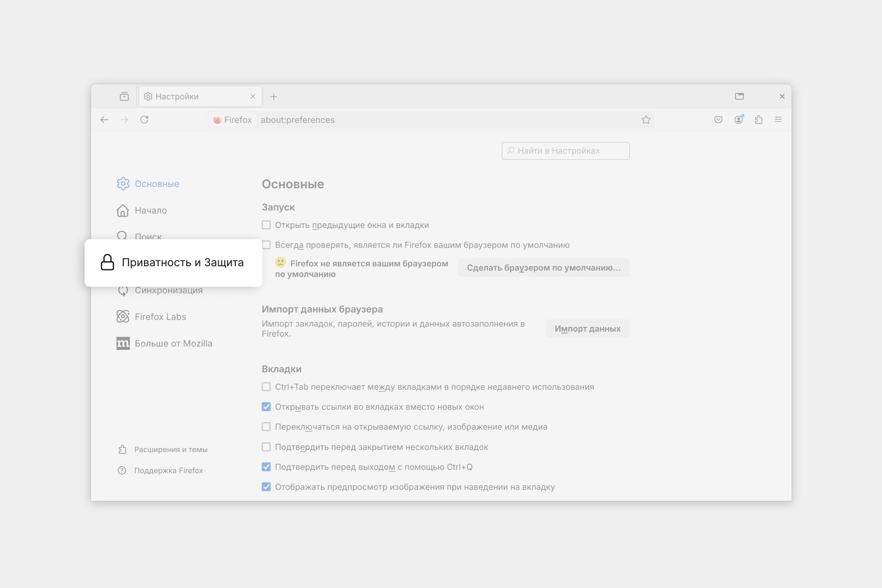Open the Pocket save icon
This screenshot has height=588, width=882.
[718, 120]
